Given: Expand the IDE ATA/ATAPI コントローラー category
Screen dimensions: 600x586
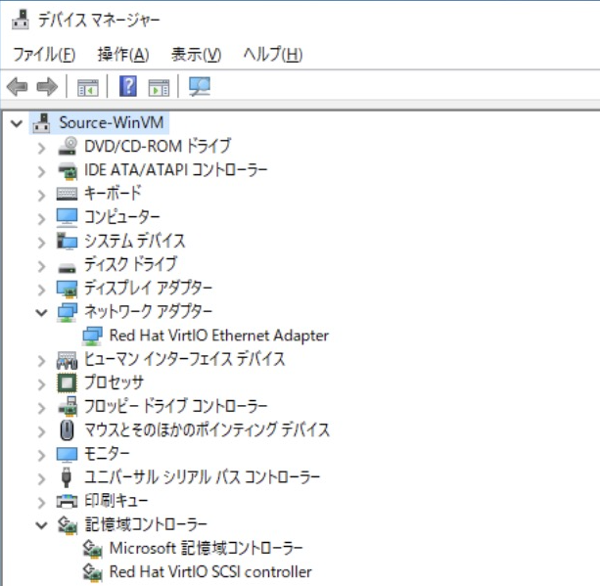Looking at the screenshot, I should click(x=42, y=171).
